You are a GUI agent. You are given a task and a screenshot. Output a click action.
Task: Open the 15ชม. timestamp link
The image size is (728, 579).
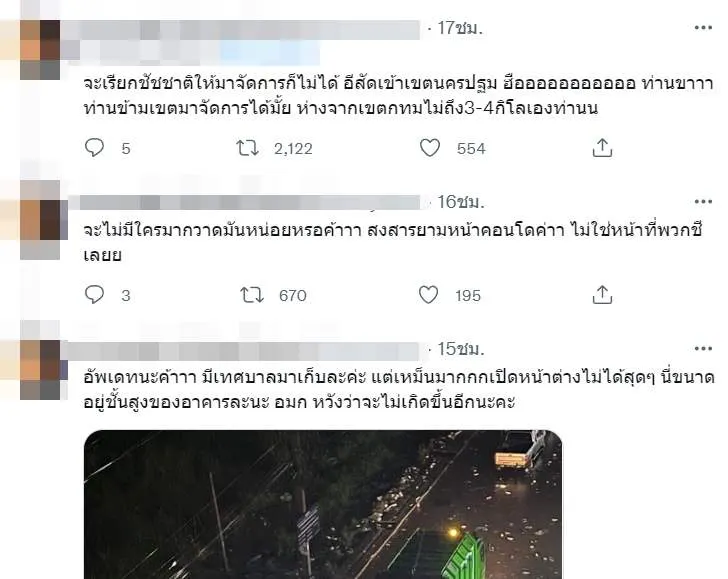[461, 348]
